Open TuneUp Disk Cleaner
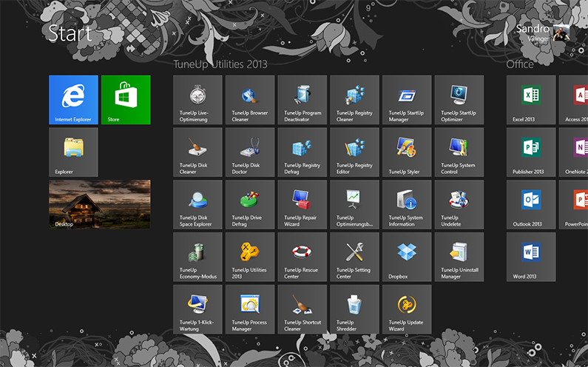588x367 pixels. (x=197, y=152)
